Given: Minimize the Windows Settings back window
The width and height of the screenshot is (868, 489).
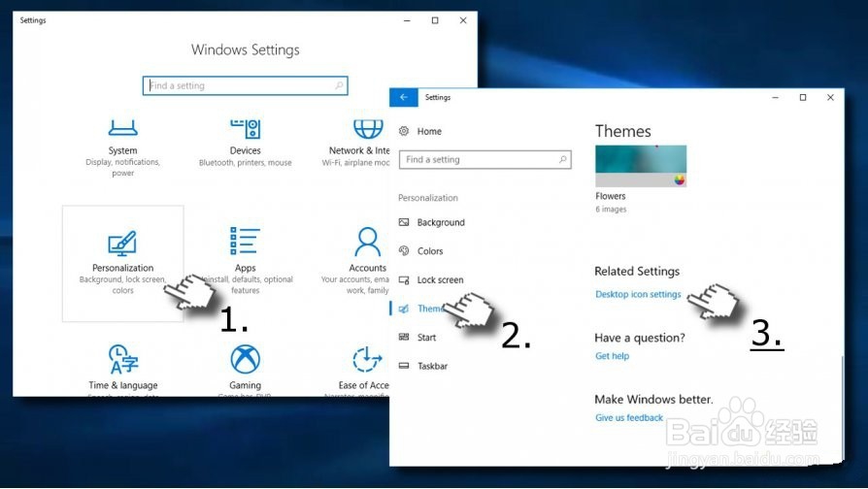Looking at the screenshot, I should (x=407, y=20).
